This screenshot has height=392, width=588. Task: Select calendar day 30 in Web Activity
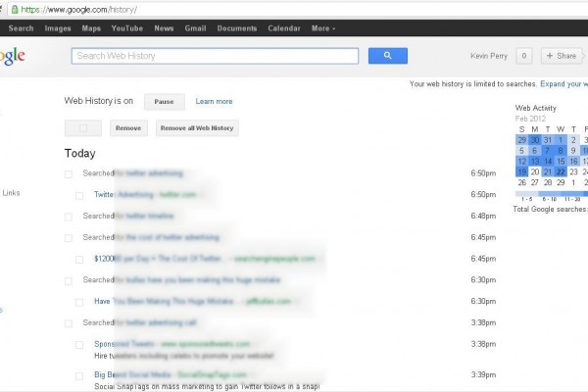point(535,140)
